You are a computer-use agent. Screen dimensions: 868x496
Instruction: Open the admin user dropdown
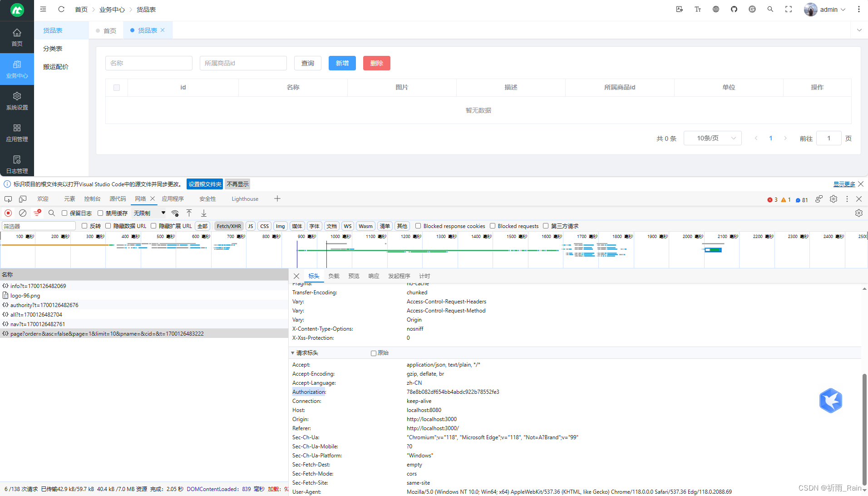825,9
